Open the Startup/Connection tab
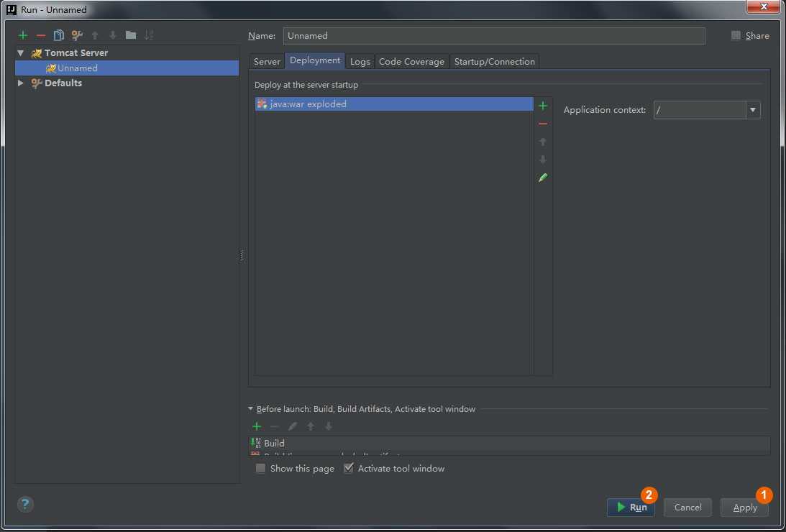The image size is (786, 532). point(495,61)
